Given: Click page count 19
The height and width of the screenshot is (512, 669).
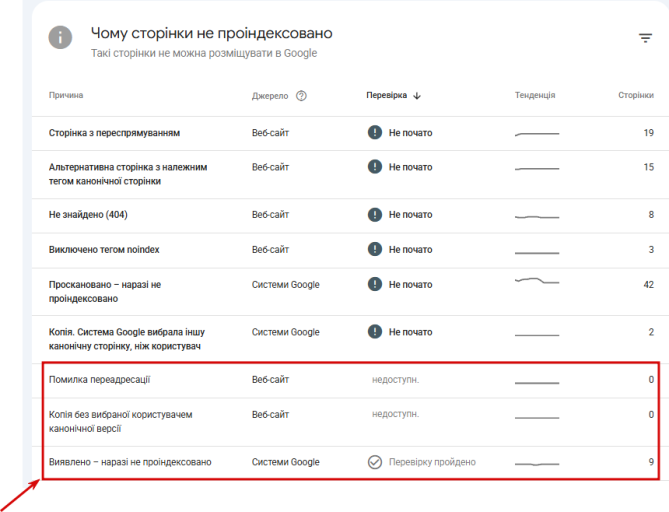Looking at the screenshot, I should (649, 133).
